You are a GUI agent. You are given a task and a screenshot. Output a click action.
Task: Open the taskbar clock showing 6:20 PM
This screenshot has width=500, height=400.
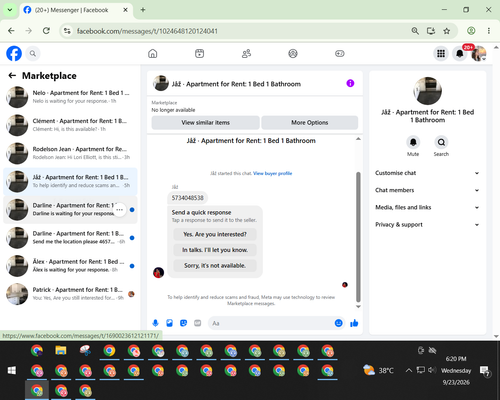456,370
